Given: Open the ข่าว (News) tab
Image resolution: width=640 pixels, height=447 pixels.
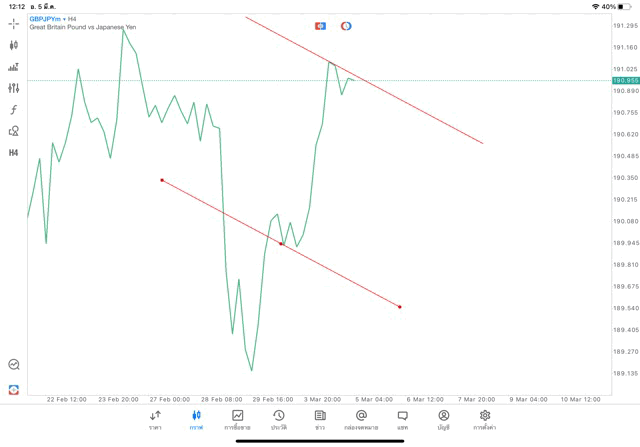Looking at the screenshot, I should [x=320, y=420].
